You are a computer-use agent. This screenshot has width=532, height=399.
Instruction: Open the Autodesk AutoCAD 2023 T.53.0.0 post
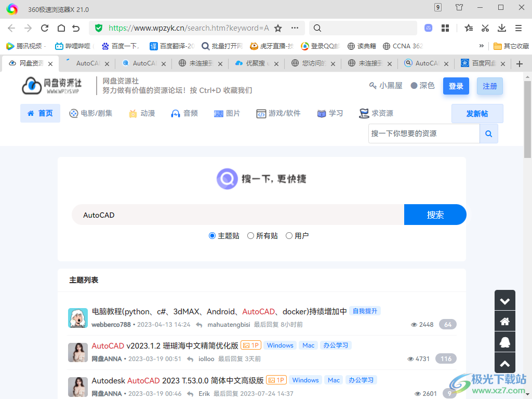(x=178, y=381)
